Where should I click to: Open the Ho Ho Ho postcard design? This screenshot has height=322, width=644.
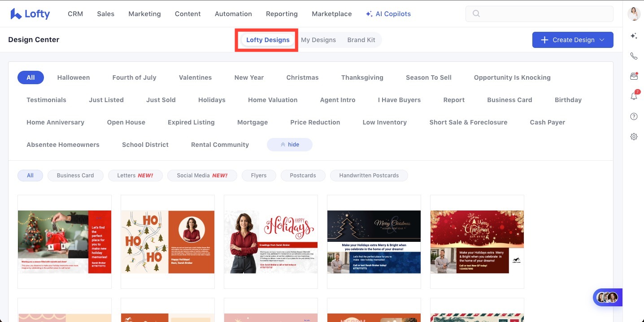[168, 242]
